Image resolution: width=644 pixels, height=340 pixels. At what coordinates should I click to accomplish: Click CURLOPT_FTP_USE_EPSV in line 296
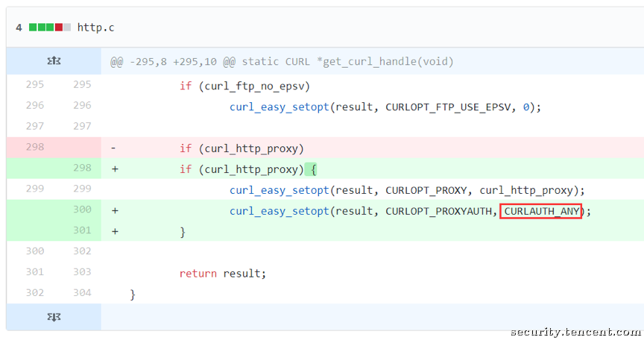448,107
